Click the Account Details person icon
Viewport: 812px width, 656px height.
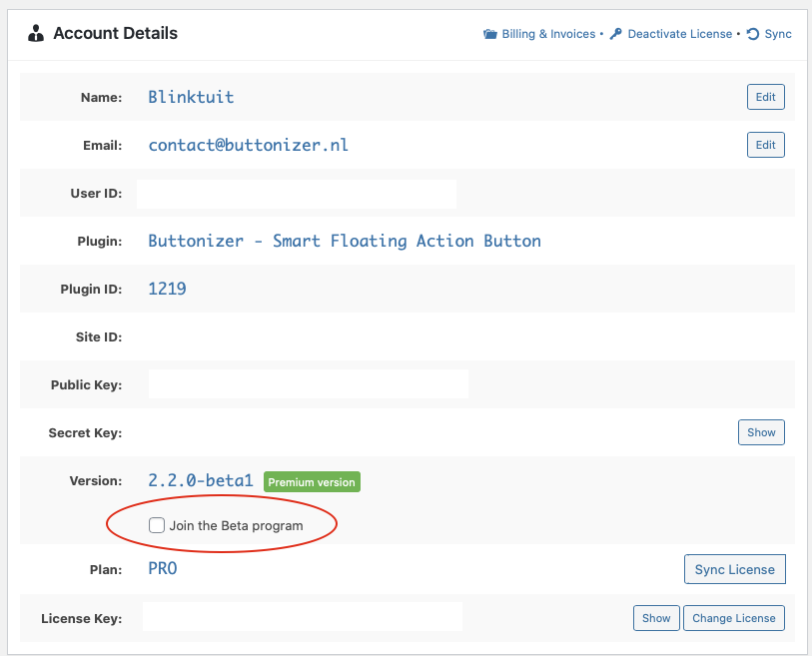[36, 33]
